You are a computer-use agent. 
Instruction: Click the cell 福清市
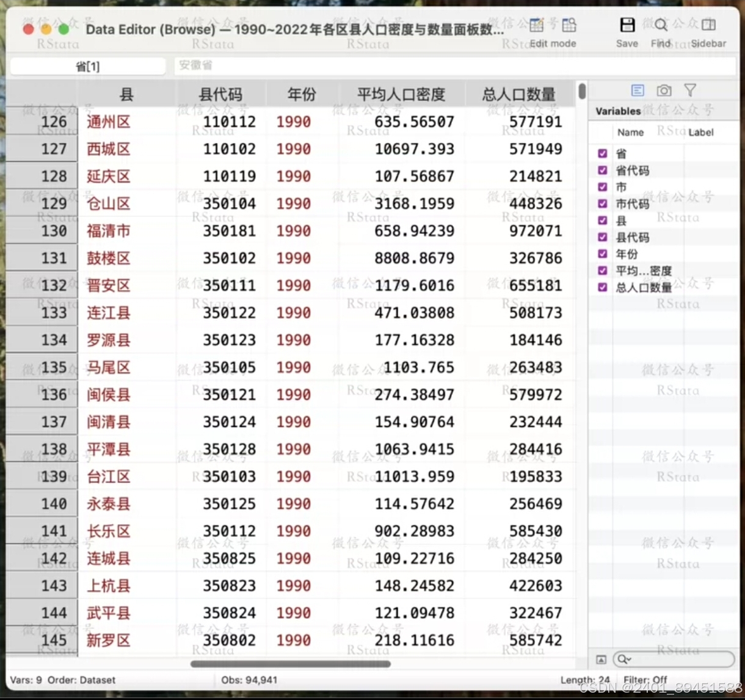[109, 231]
